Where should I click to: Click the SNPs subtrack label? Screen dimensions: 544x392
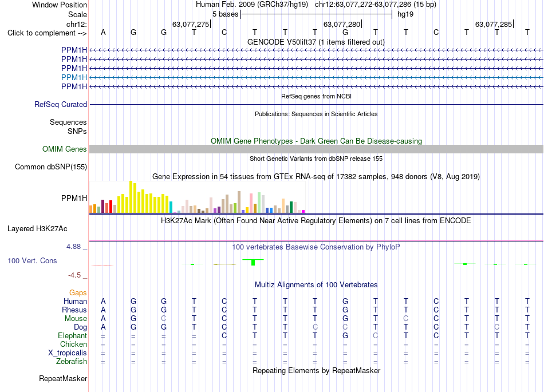tap(77, 132)
